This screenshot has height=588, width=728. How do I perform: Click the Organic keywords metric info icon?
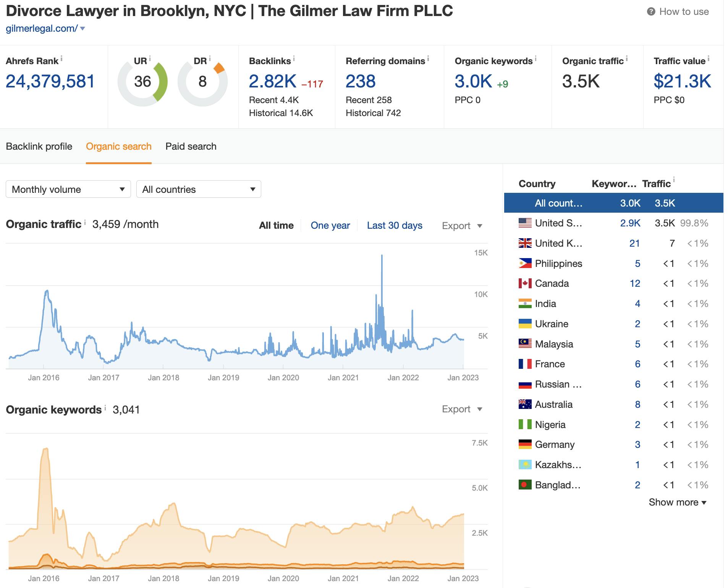click(x=535, y=59)
